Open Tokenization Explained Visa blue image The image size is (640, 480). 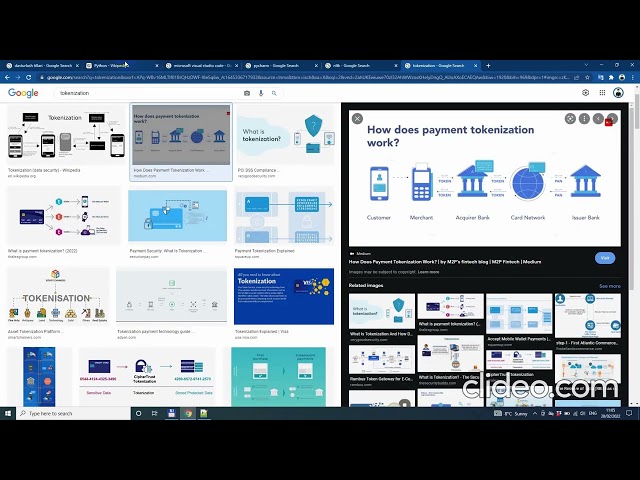point(284,296)
